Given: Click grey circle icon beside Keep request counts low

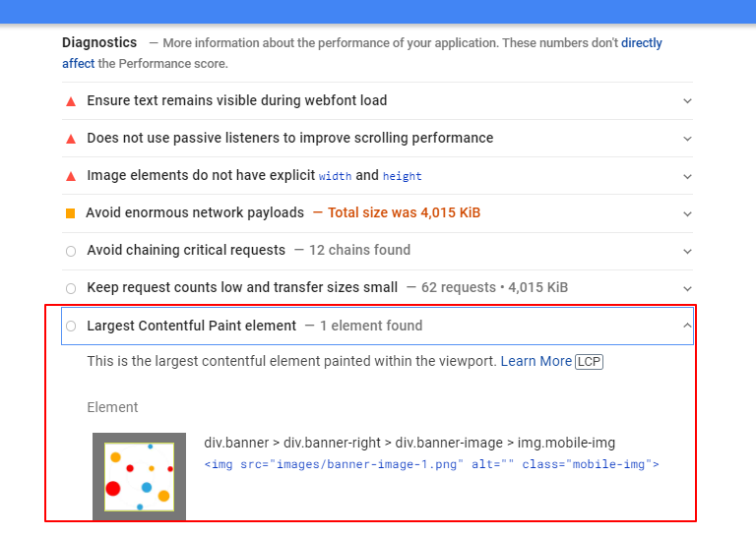Looking at the screenshot, I should [x=71, y=288].
